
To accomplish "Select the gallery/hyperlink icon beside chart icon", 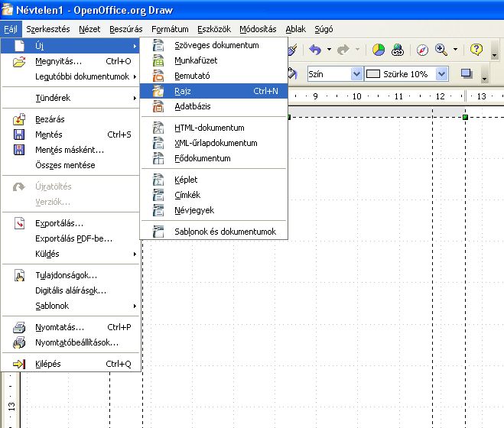I will [x=397, y=50].
